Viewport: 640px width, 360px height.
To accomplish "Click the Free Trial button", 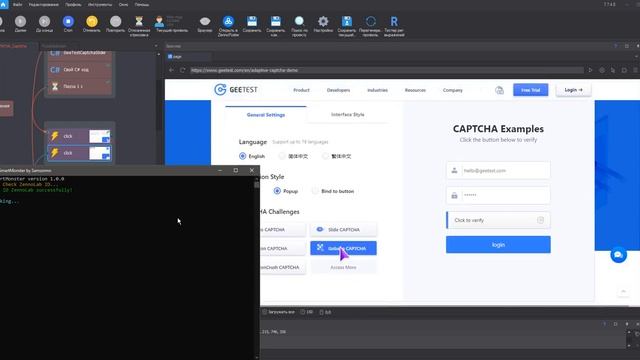I will pos(531,90).
